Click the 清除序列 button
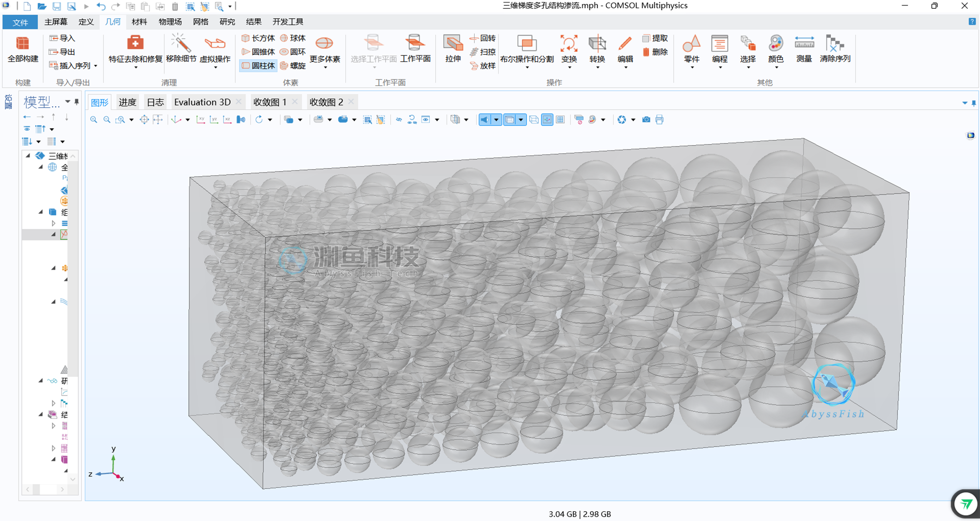This screenshot has width=980, height=521. pyautogui.click(x=835, y=49)
